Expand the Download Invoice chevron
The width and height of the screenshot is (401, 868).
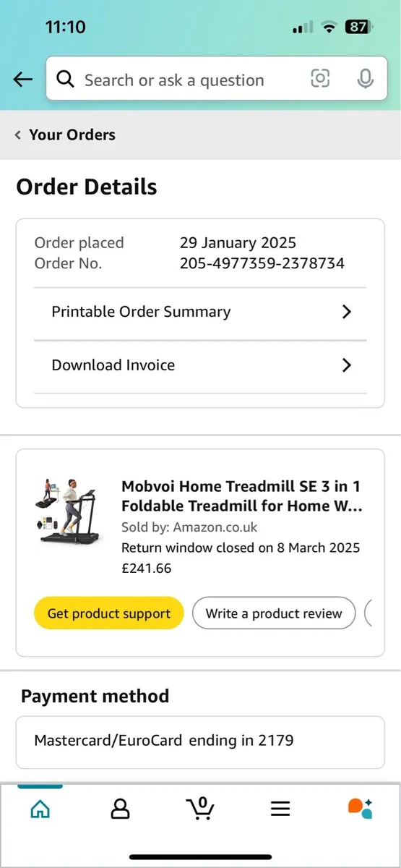[347, 365]
